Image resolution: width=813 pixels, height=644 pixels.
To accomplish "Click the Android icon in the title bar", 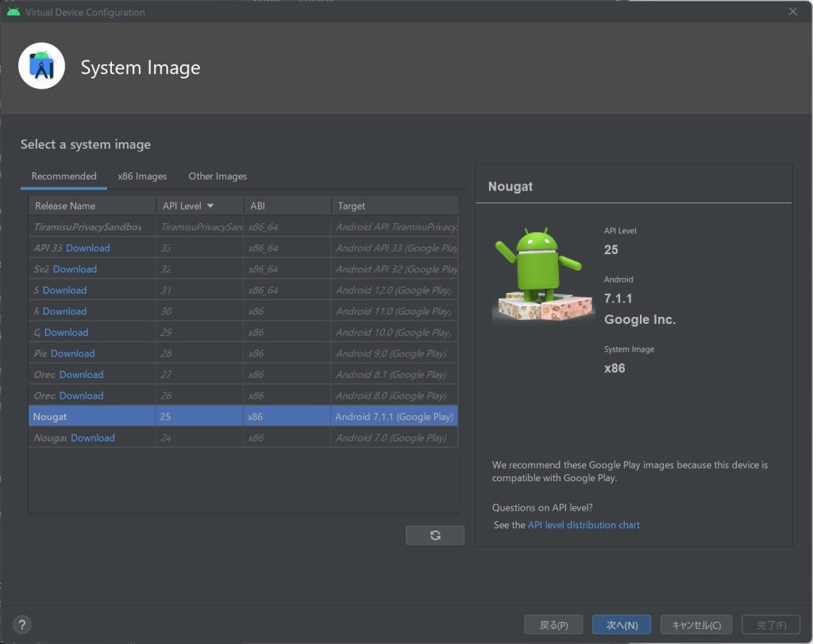I will tap(13, 12).
